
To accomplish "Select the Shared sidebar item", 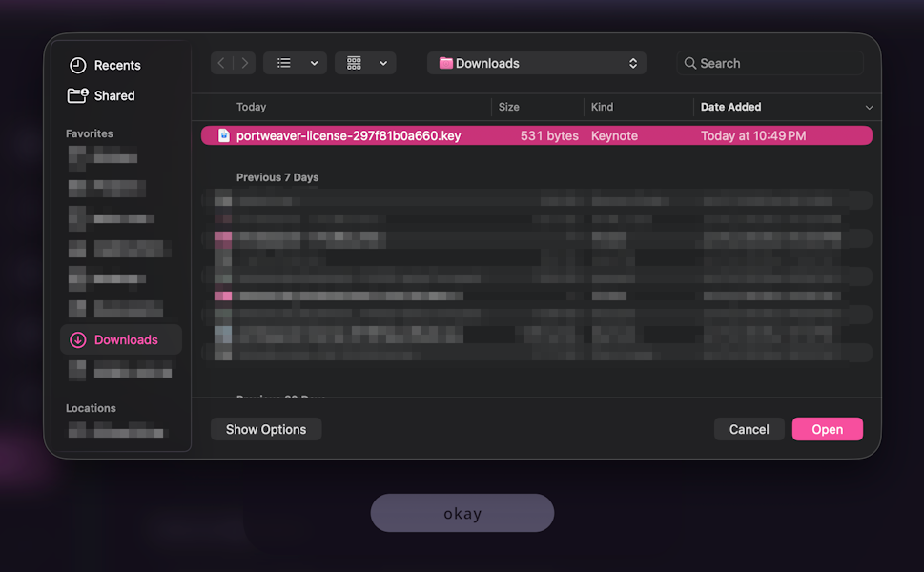I will pos(114,95).
